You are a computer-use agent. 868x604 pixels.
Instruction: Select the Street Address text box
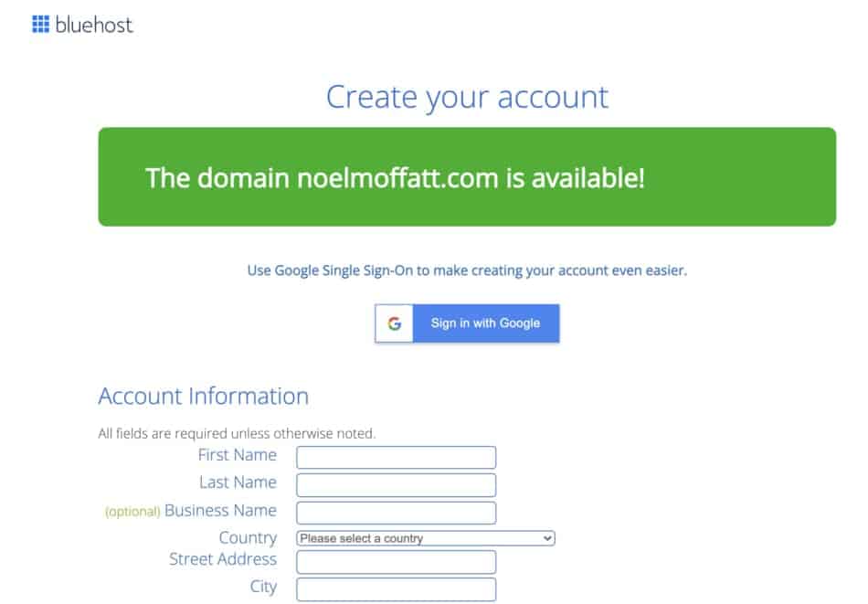click(x=396, y=562)
